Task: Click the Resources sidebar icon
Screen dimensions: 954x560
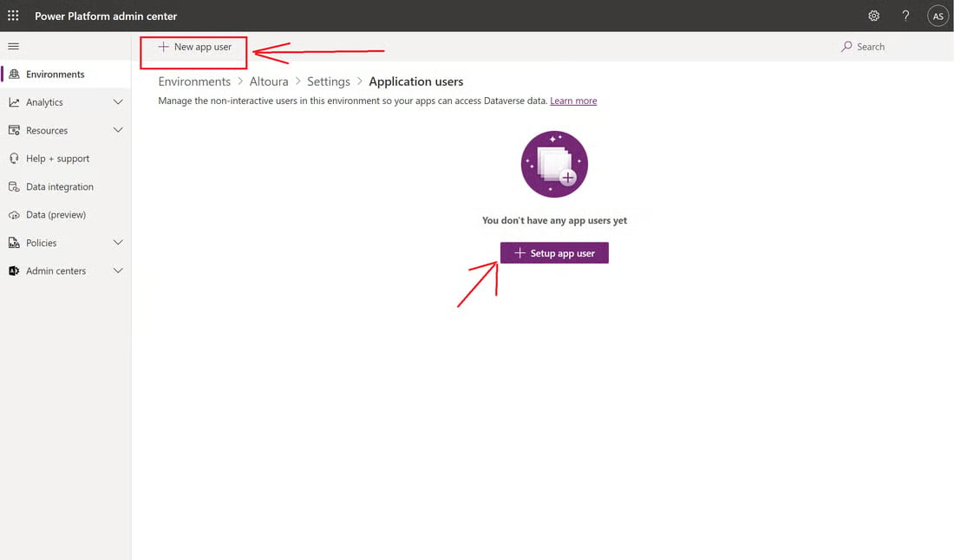Action: (14, 130)
